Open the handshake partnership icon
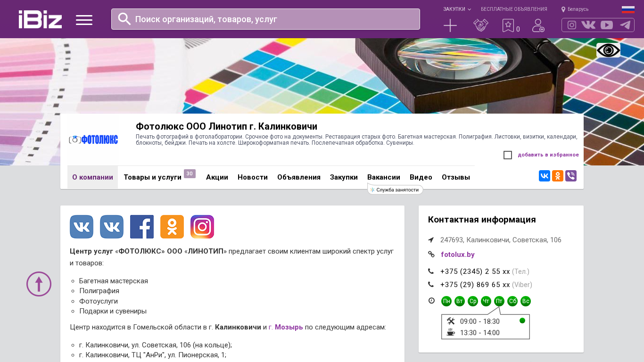This screenshot has width=644, height=362. 481,25
